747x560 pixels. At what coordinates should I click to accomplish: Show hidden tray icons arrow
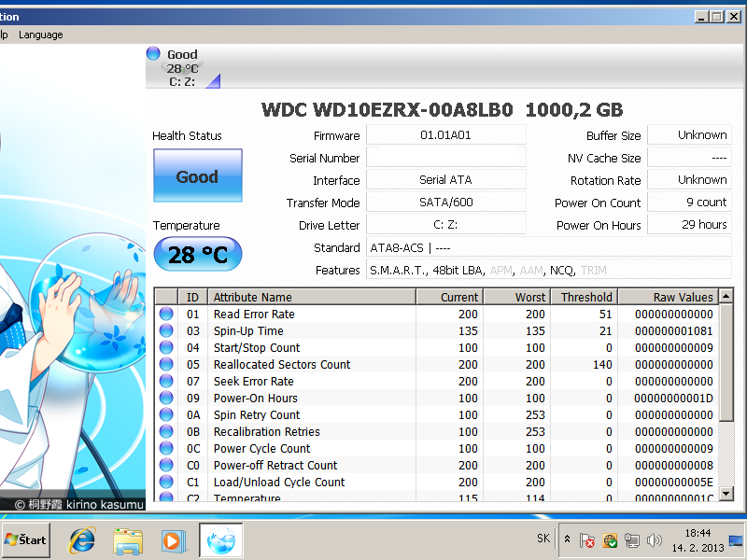pos(567,539)
